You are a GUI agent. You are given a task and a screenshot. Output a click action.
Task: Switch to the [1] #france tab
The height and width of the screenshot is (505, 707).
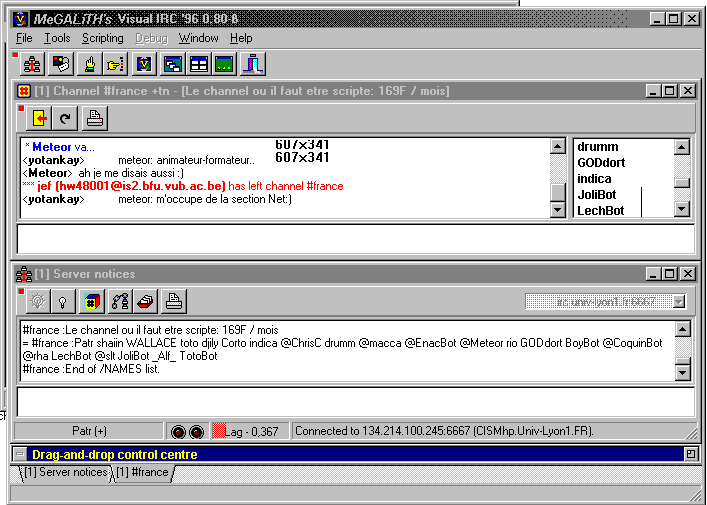pos(142,472)
